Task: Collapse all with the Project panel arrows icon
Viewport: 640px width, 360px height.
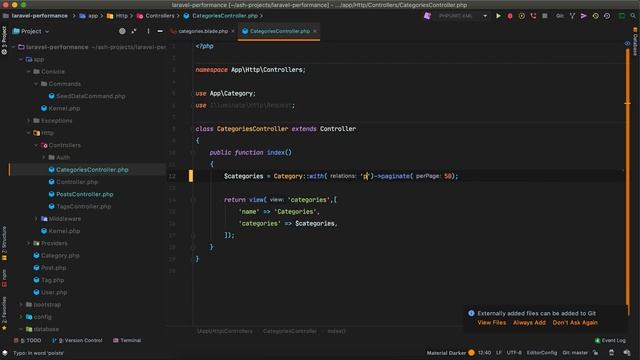Action: click(x=134, y=31)
